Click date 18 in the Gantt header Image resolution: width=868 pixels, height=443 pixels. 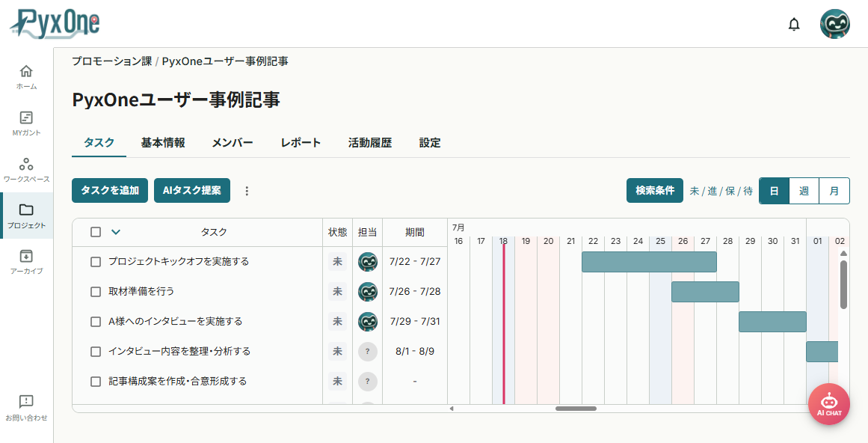pos(503,241)
